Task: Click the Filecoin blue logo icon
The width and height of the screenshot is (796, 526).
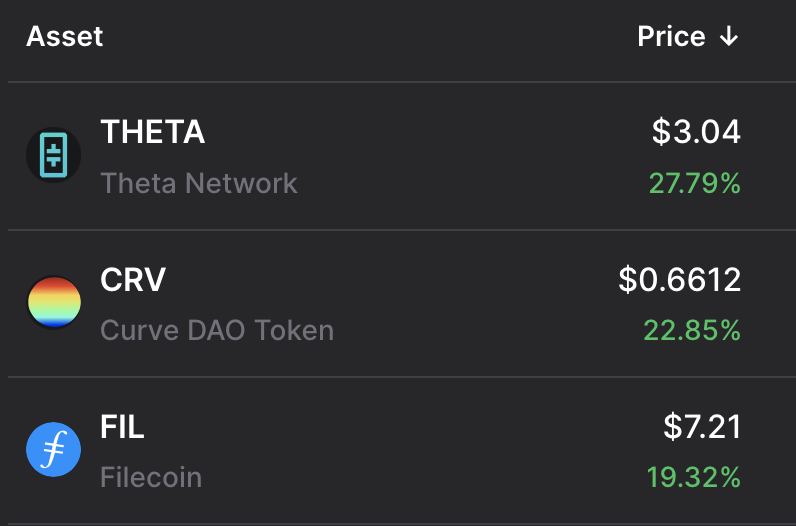Action: click(53, 451)
